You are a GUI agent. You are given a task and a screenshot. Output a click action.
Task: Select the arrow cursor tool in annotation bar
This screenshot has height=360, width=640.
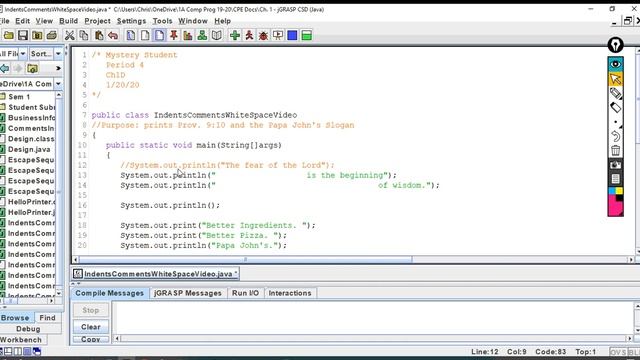tap(616, 79)
